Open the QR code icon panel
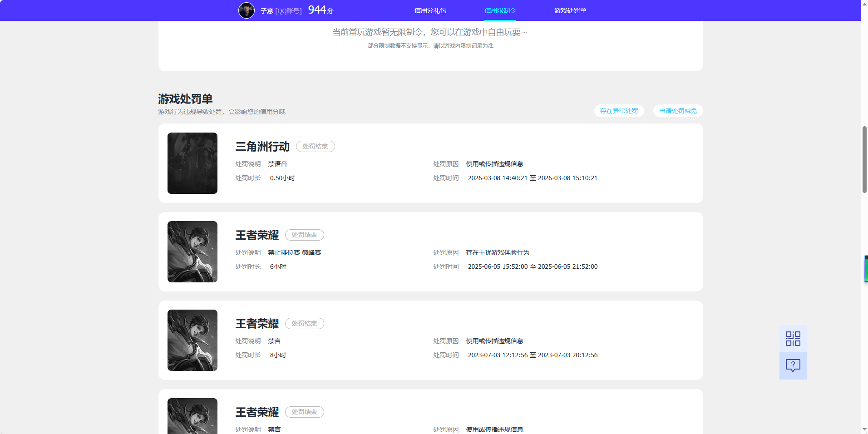Viewport: 868px width, 434px height. coord(793,339)
